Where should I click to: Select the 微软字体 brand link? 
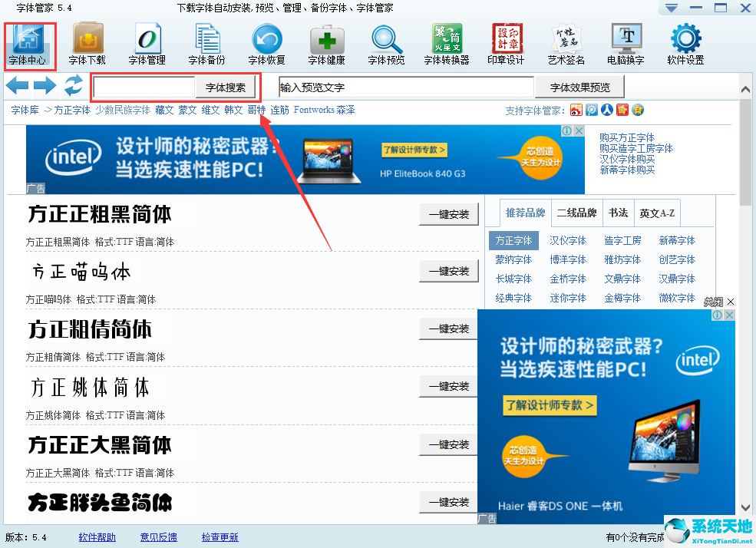677,298
